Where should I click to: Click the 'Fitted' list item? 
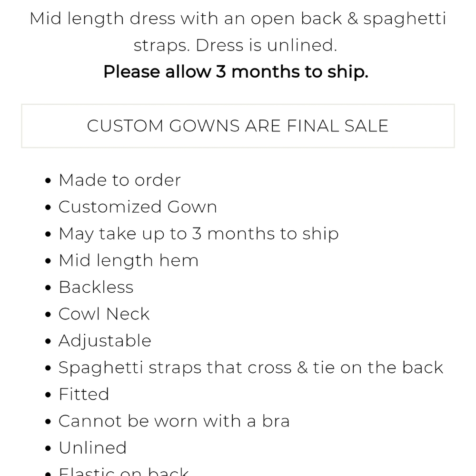(x=84, y=394)
